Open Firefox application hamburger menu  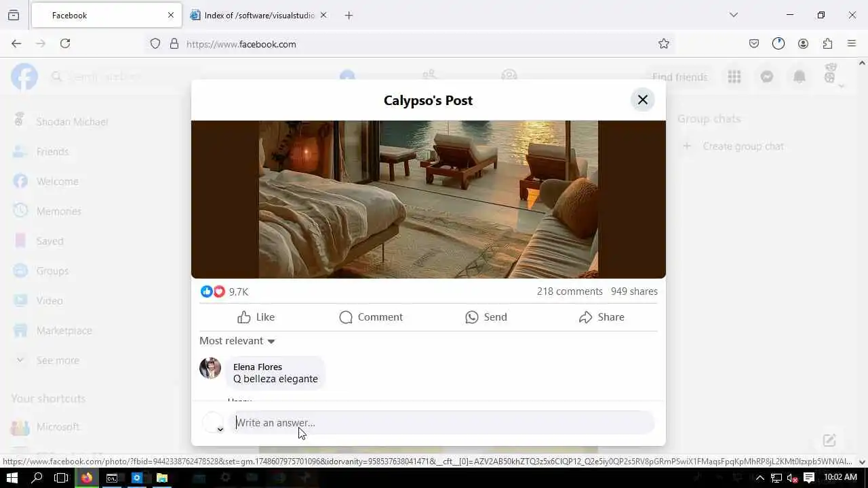pyautogui.click(x=852, y=44)
